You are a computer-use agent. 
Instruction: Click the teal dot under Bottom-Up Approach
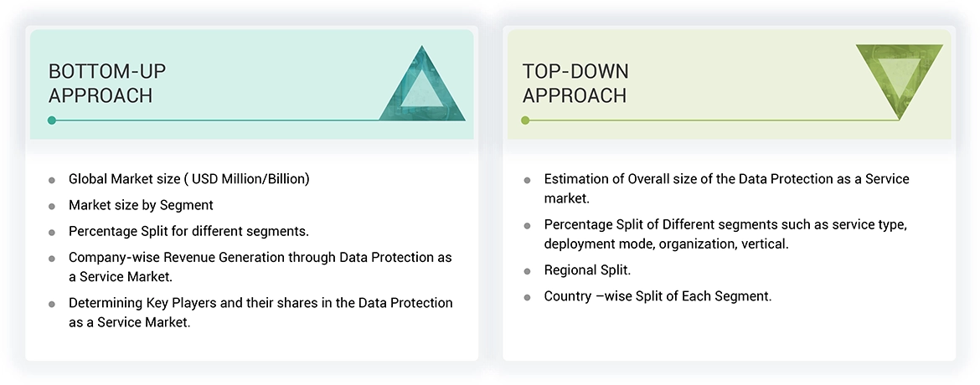pyautogui.click(x=52, y=121)
